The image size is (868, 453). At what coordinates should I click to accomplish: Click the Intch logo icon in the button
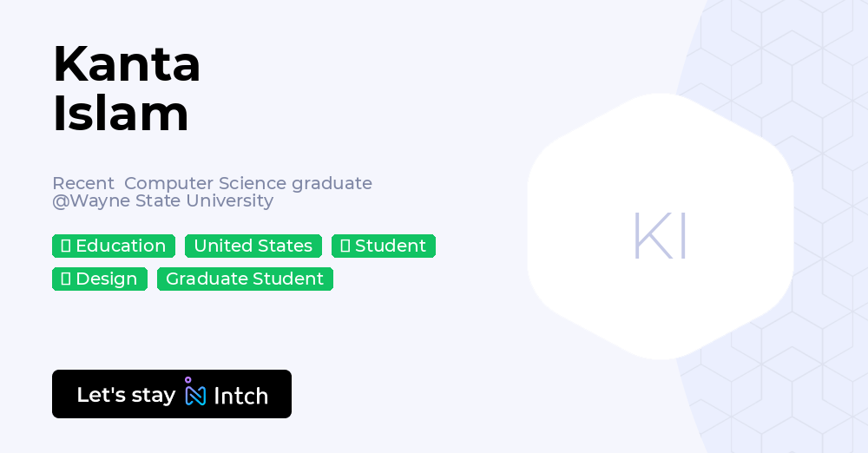click(x=195, y=392)
